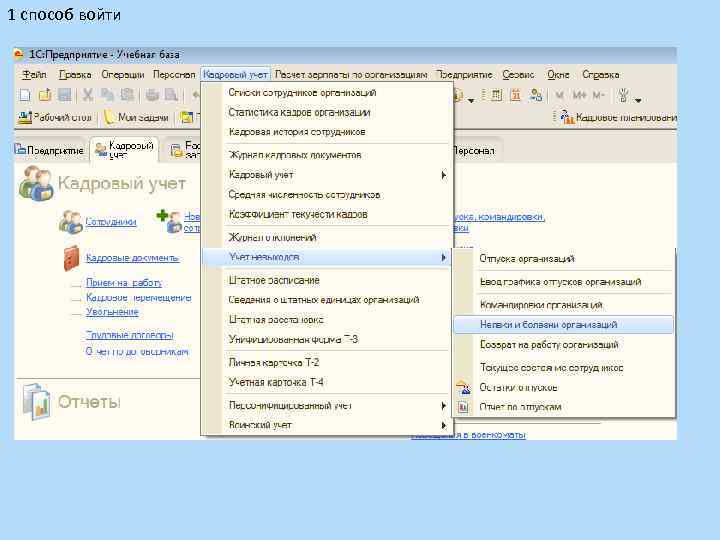Click the new employee icon with green plus
Image resolution: width=720 pixels, height=540 pixels.
point(170,221)
